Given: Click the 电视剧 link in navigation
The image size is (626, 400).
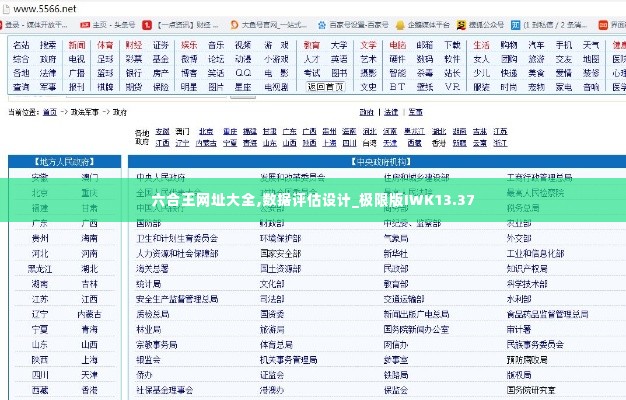Looking at the screenshot, I should (276, 87).
